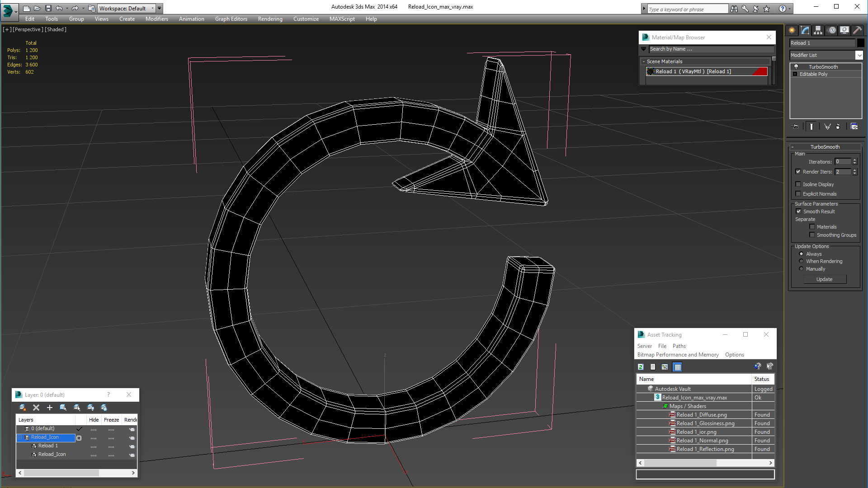Open the Utilities hammer tab

857,30
